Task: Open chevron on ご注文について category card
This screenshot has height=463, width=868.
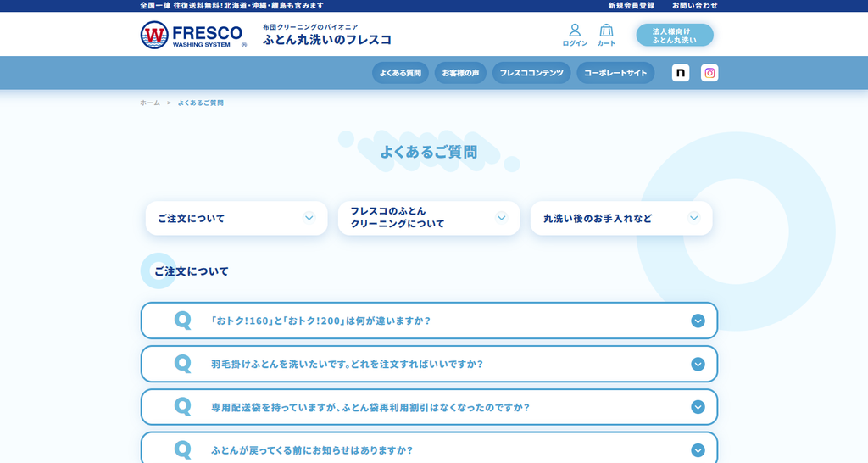Action: pyautogui.click(x=309, y=218)
